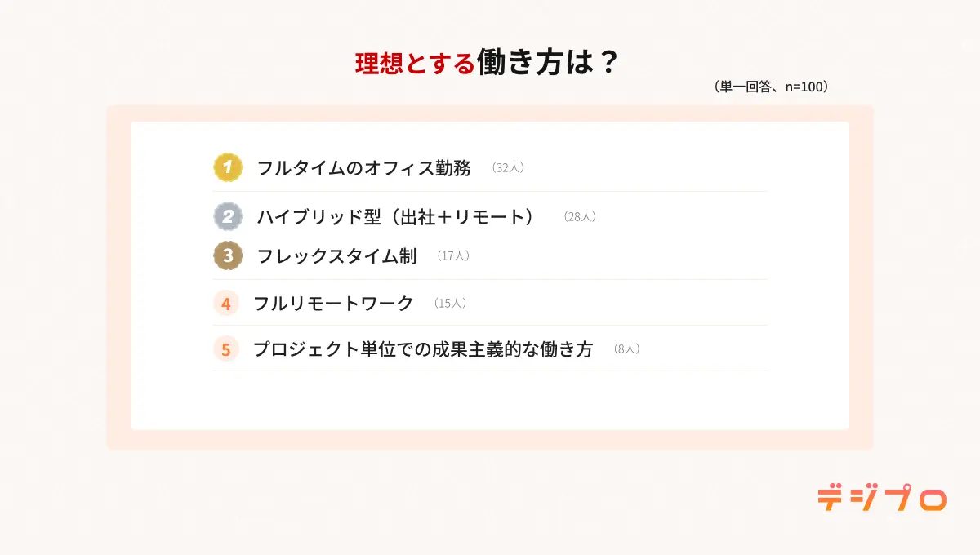
Task: Click the デジプロ logo
Action: tap(881, 499)
